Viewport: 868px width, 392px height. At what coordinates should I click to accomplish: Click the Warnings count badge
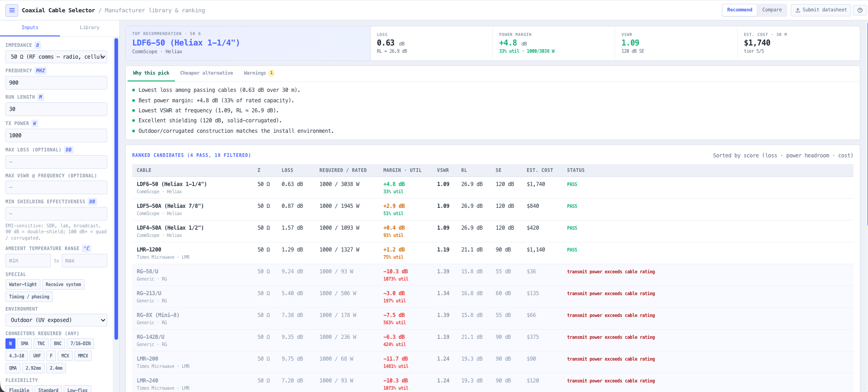(x=271, y=73)
